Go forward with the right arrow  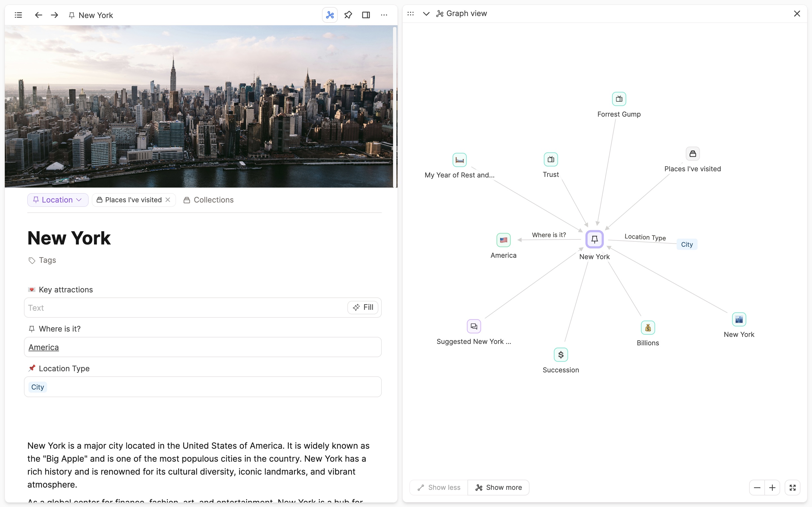click(x=54, y=15)
